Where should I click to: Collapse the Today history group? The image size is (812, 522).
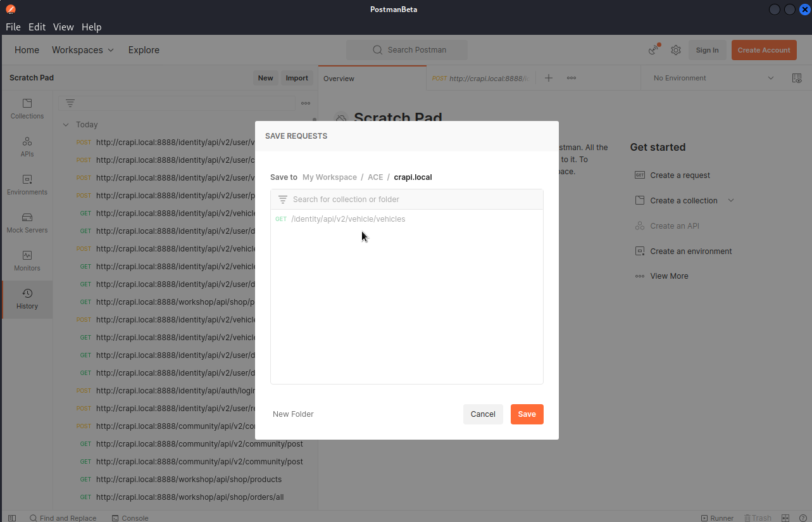point(66,125)
